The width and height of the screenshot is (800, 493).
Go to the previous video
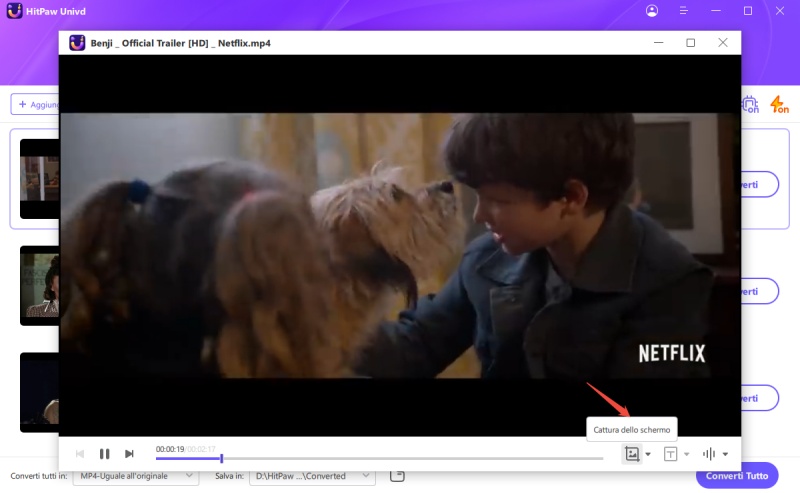[x=80, y=454]
